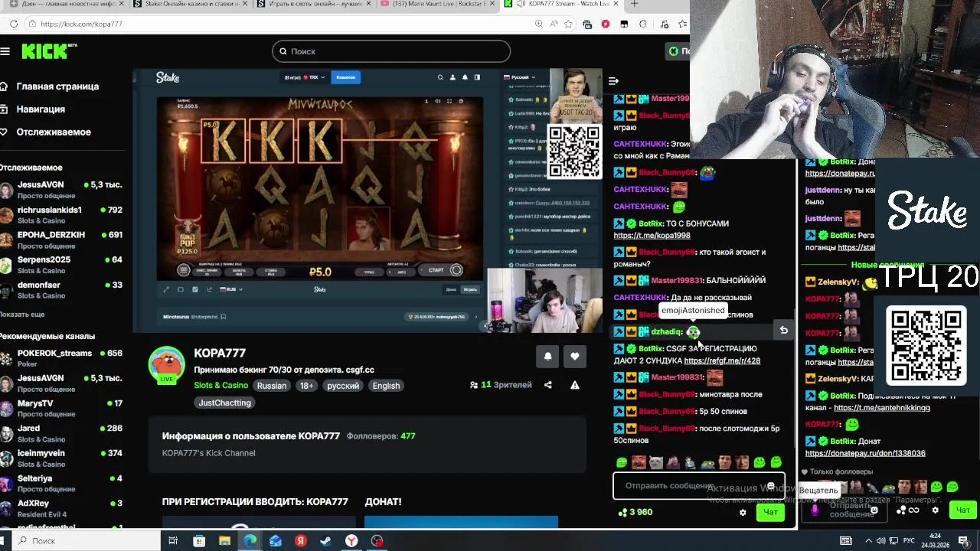
Task: Select the русский tag
Action: (x=343, y=386)
